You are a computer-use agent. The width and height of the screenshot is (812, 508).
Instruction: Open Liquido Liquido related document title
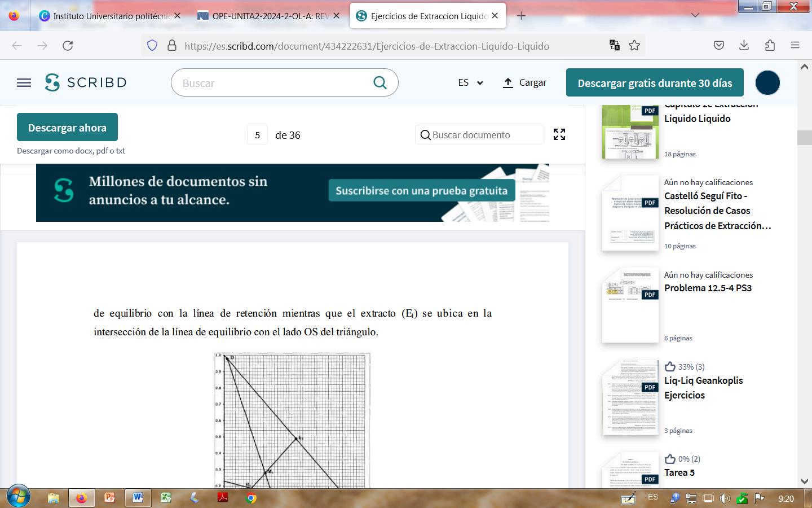click(698, 119)
